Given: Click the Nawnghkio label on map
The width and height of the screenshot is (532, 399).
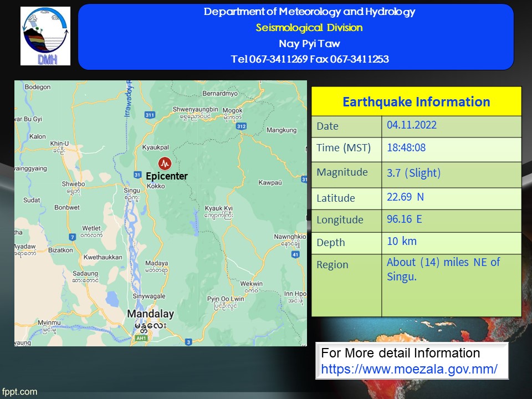Looking at the screenshot, I should coord(290,237).
